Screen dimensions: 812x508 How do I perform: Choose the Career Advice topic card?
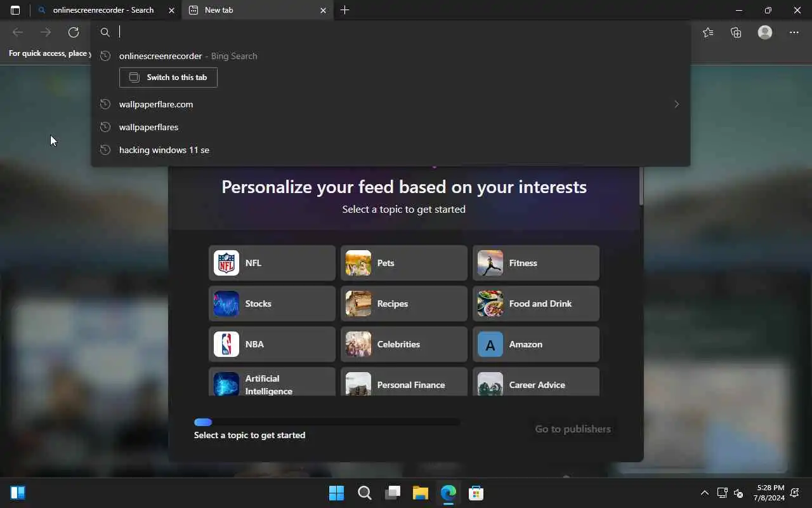tap(536, 382)
